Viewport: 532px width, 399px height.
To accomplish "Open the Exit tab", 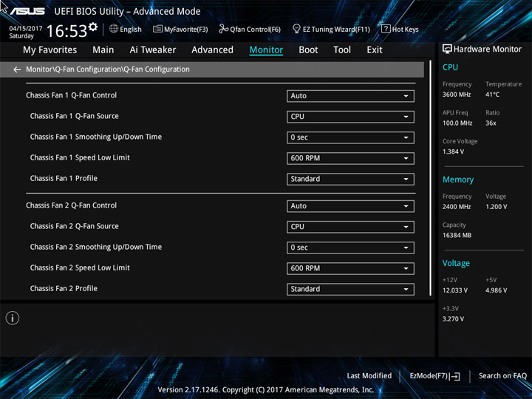I will [375, 50].
